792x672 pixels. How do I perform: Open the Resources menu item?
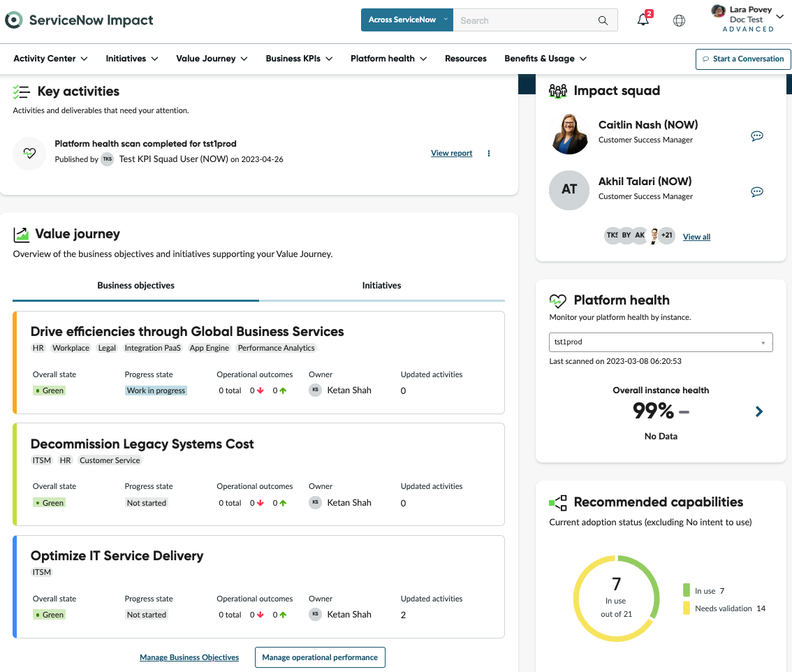[465, 59]
